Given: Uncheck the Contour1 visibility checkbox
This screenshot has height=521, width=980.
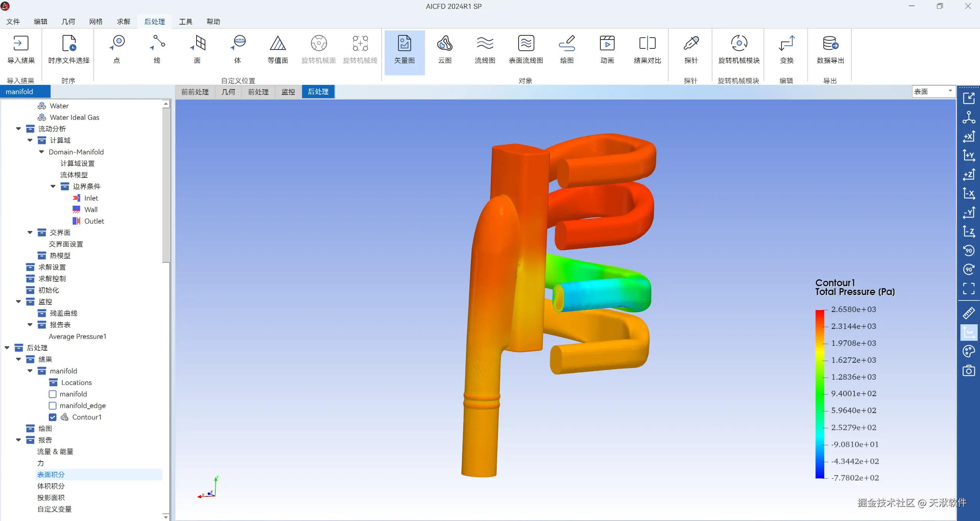Looking at the screenshot, I should click(x=53, y=417).
